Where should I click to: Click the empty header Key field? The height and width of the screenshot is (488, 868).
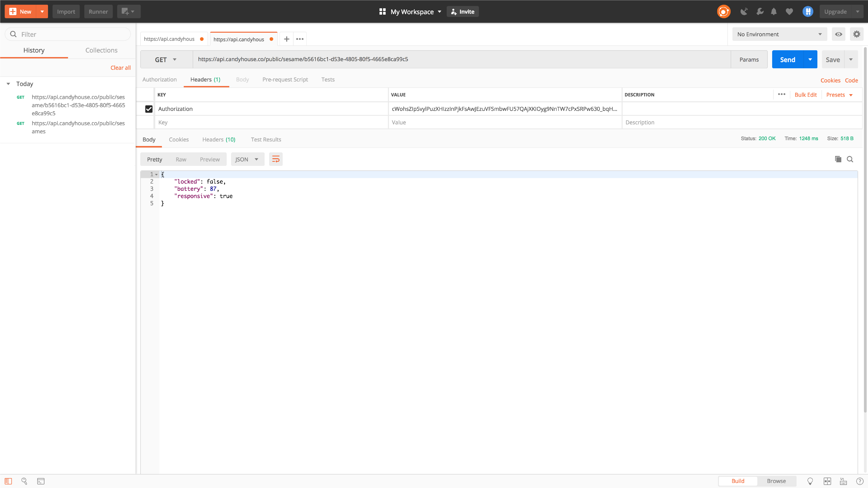[271, 122]
